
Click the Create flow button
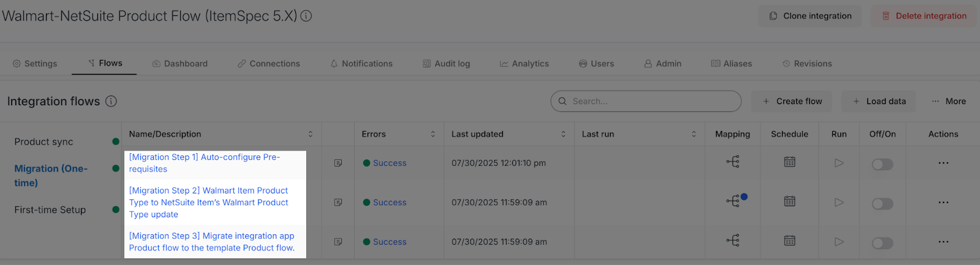click(x=792, y=101)
